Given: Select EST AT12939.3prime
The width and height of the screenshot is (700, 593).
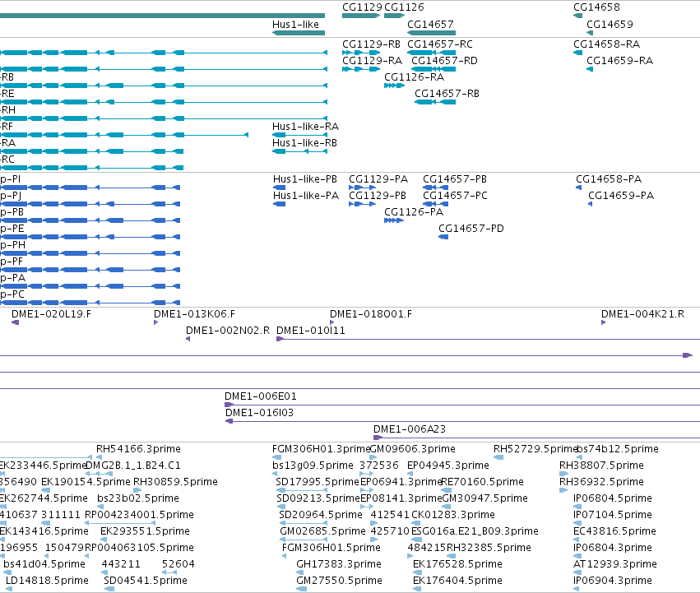Looking at the screenshot, I should point(615,564).
